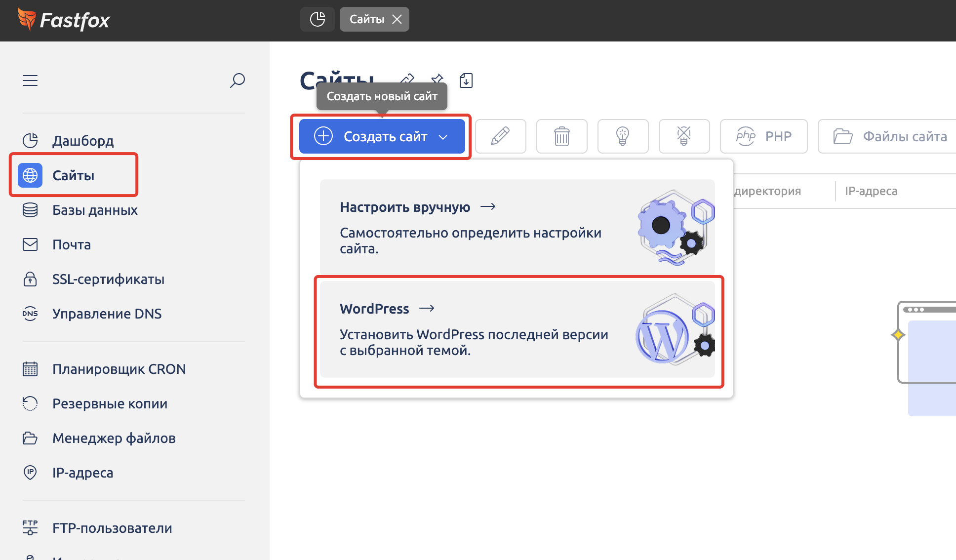
Task: Close the Сайты tab
Action: [397, 19]
